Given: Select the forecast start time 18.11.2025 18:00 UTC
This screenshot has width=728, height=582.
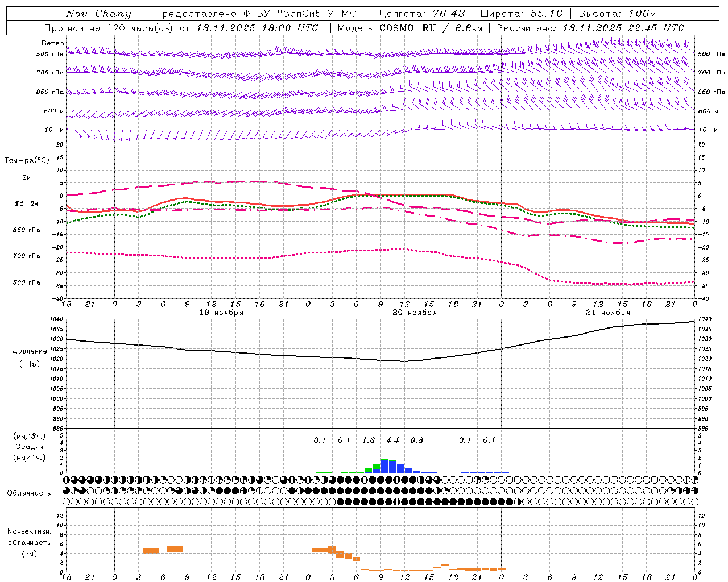Looking at the screenshot, I should tap(257, 28).
